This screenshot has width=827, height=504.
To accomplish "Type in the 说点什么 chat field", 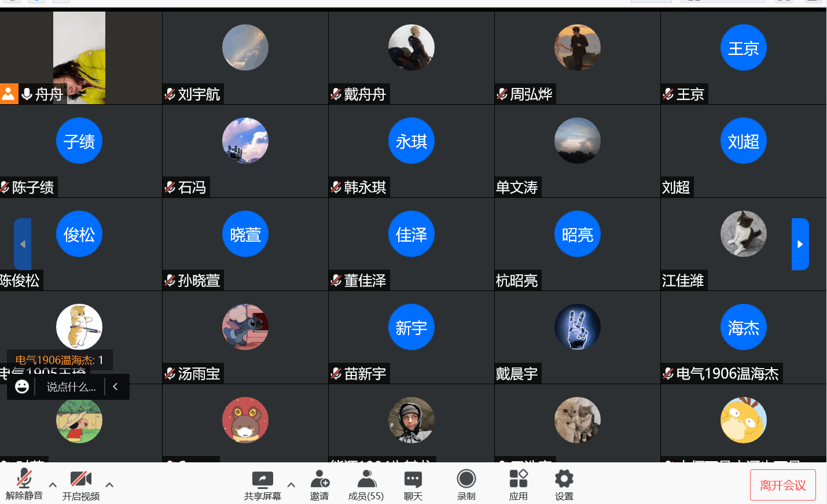I will [x=71, y=387].
